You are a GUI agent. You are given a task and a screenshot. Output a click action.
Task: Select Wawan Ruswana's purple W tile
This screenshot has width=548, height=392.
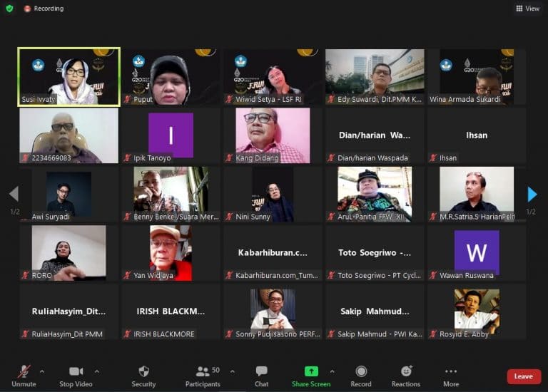477,252
